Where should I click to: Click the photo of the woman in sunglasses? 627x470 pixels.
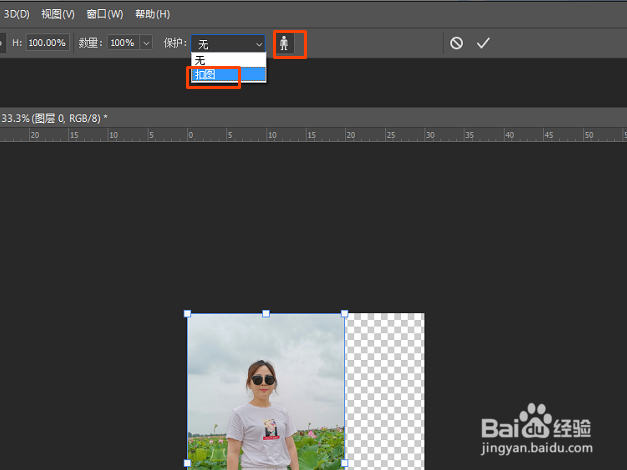266,392
